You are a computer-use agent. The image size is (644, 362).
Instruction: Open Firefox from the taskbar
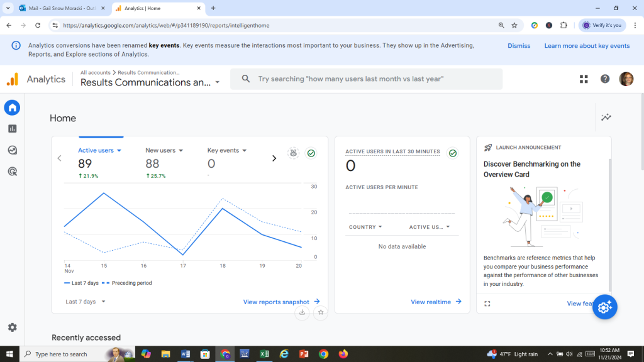pyautogui.click(x=343, y=354)
